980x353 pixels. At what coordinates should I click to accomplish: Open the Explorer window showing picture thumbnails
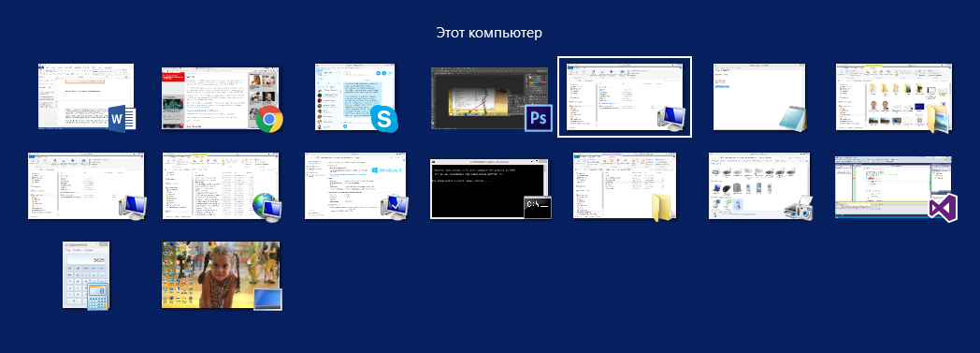[x=894, y=96]
